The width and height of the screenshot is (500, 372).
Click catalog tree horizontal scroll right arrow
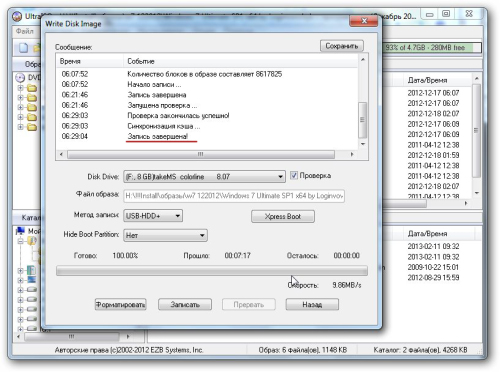click(x=128, y=337)
